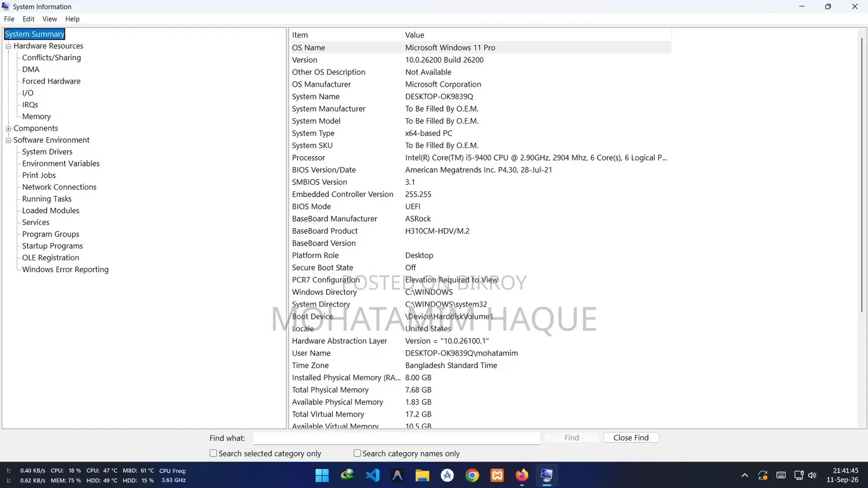Screen dimensions: 868x488
Task: Open File Explorer from taskbar
Action: pyautogui.click(x=422, y=476)
